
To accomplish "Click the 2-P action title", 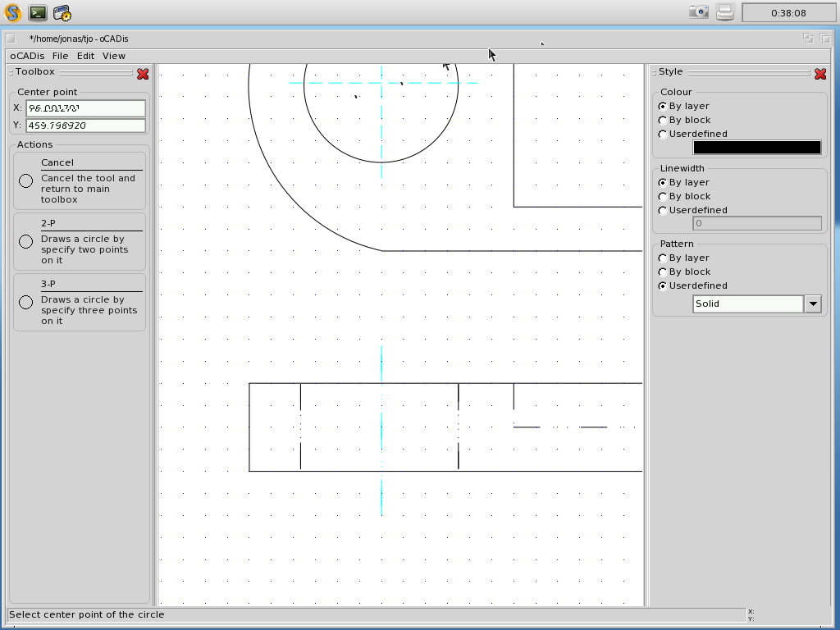I will point(48,223).
